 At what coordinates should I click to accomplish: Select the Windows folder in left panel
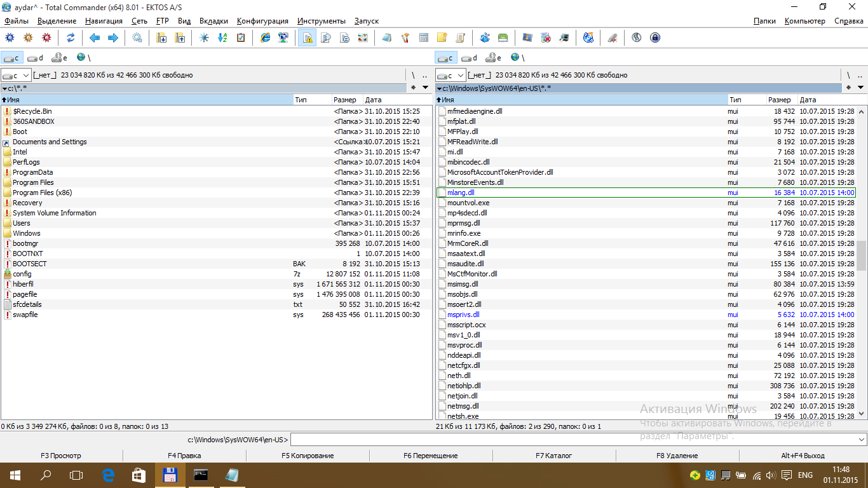coord(216,233)
